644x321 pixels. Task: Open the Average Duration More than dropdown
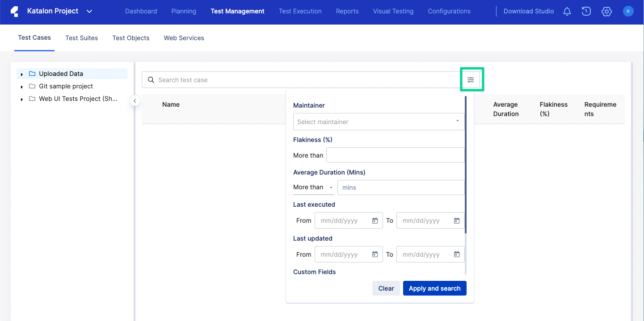click(x=313, y=188)
